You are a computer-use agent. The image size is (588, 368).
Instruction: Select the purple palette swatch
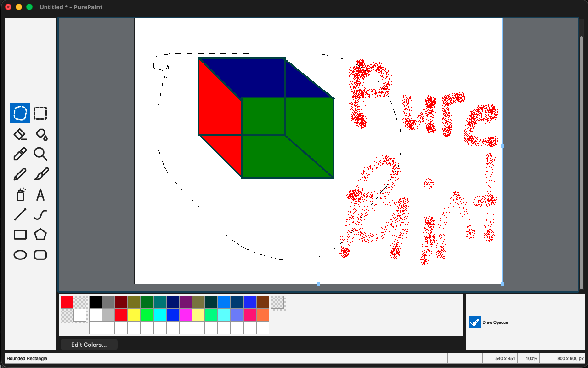click(186, 302)
